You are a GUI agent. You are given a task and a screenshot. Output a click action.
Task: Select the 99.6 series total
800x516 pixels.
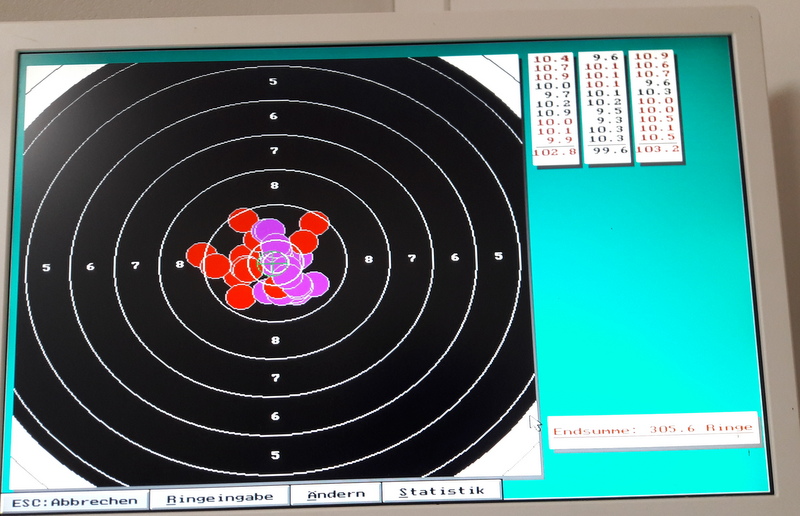pos(606,151)
